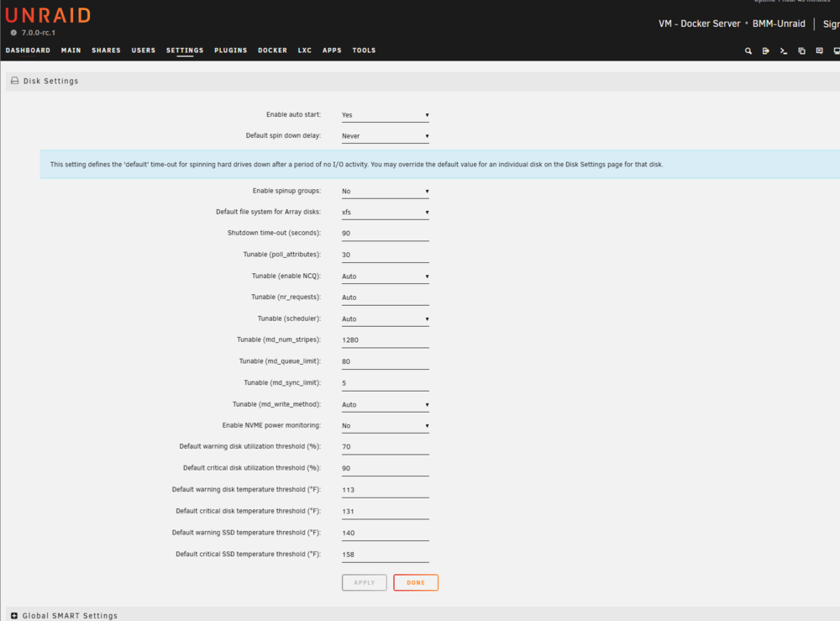Click the info icon beside version 7.0.0-rc.1
The width and height of the screenshot is (840, 621).
click(x=14, y=33)
